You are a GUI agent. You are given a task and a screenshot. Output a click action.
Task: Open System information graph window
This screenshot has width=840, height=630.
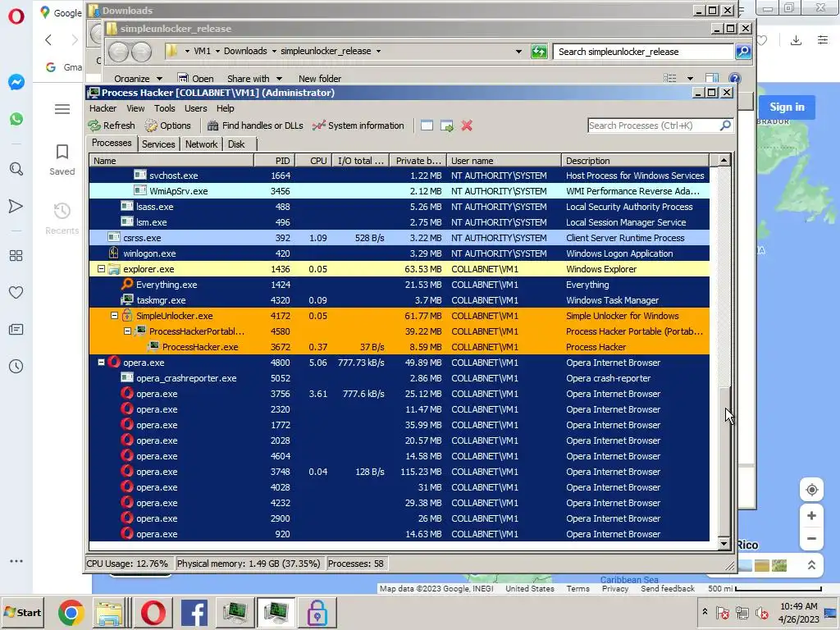click(358, 126)
